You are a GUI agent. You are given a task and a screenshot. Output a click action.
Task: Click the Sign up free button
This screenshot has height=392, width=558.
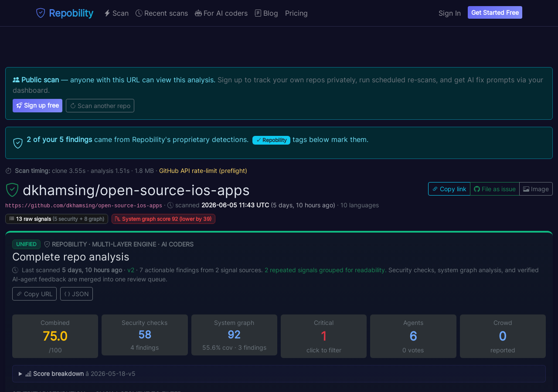(x=37, y=105)
